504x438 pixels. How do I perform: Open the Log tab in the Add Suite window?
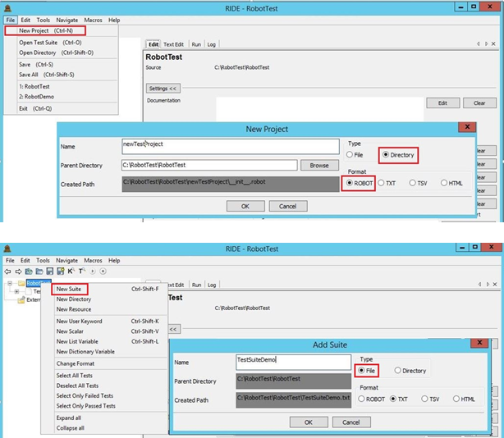pyautogui.click(x=212, y=285)
